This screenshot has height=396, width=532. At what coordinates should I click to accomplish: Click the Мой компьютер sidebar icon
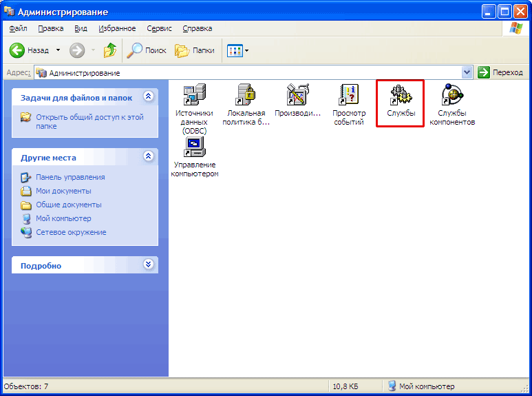pyautogui.click(x=26, y=218)
